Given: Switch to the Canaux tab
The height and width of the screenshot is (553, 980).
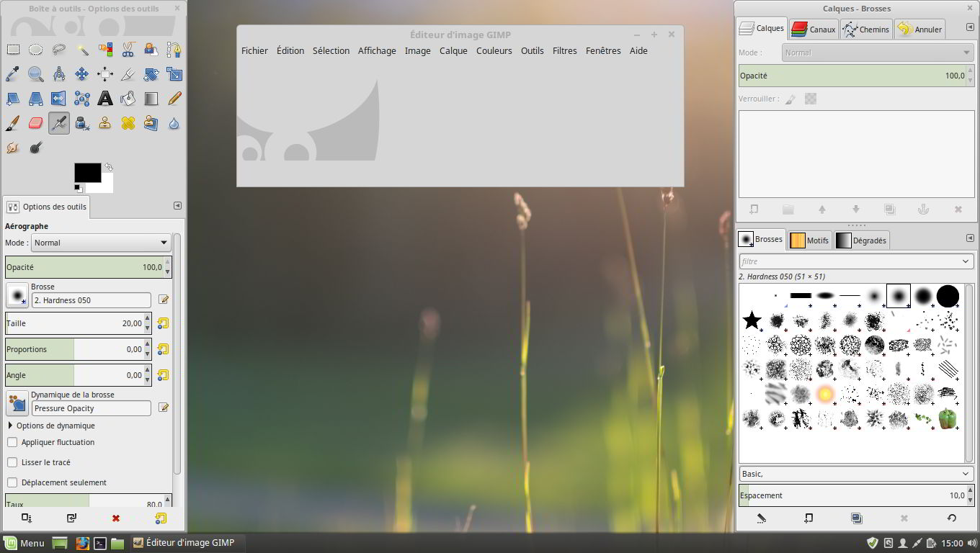Looking at the screenshot, I should [x=813, y=30].
